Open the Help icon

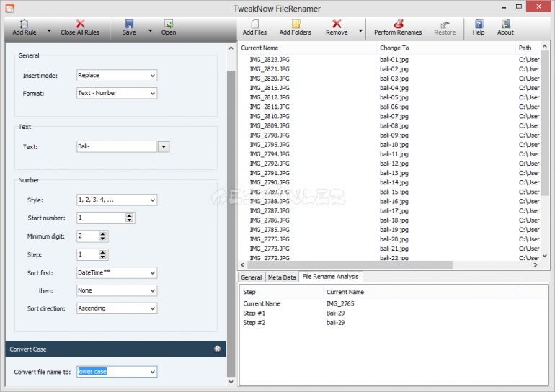[x=479, y=24]
